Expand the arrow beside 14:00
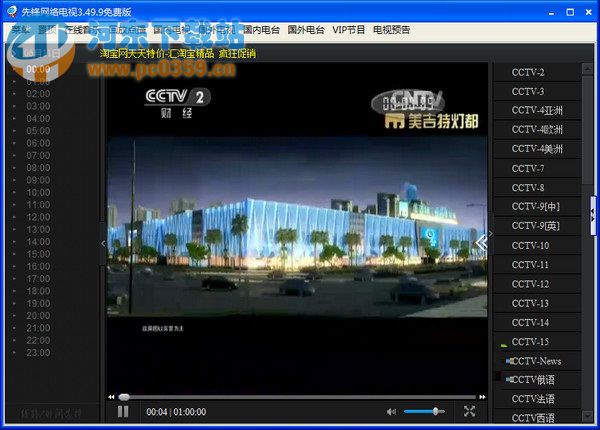The image size is (600, 430). click(x=15, y=242)
